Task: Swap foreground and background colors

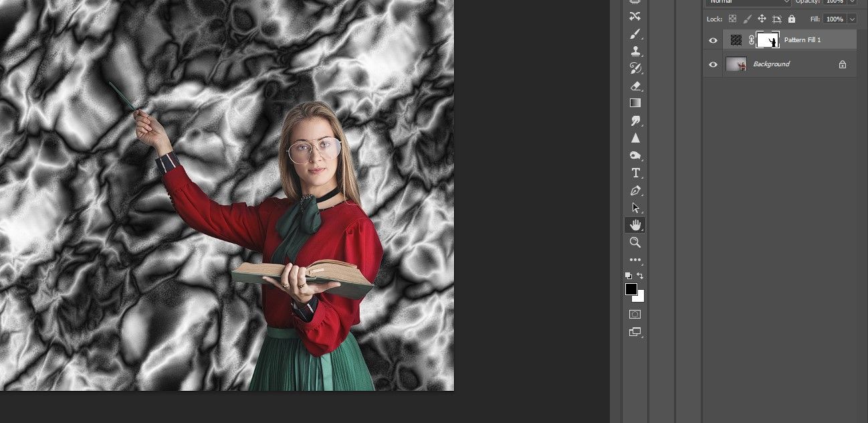Action: [x=640, y=275]
